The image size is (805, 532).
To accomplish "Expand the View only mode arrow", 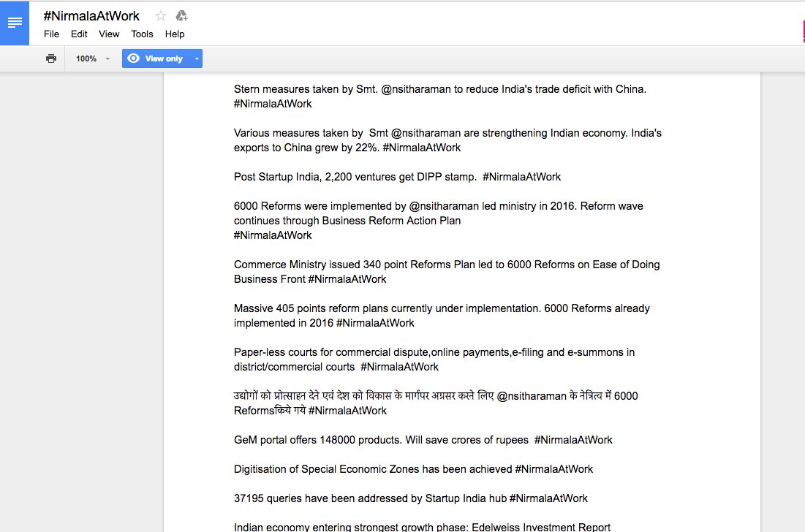I will (197, 58).
